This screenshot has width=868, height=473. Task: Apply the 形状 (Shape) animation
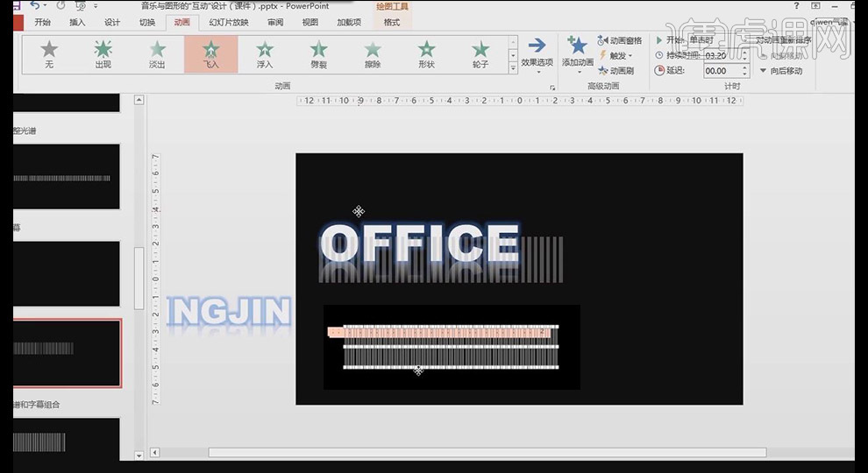(426, 54)
